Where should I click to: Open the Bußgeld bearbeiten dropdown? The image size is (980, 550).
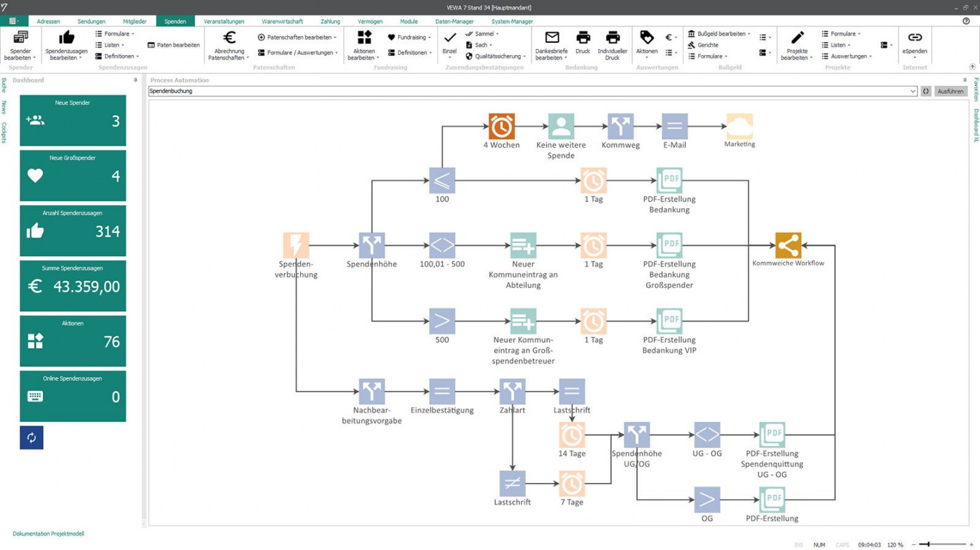coord(719,33)
